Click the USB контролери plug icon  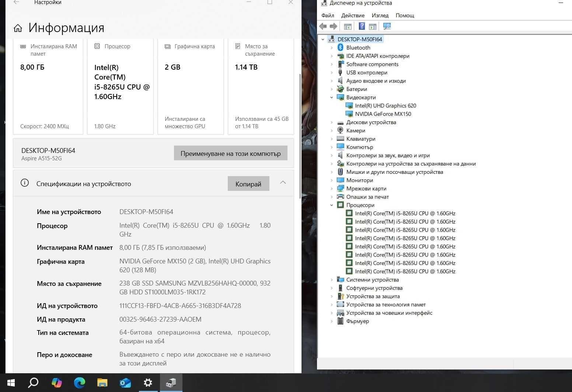click(341, 73)
